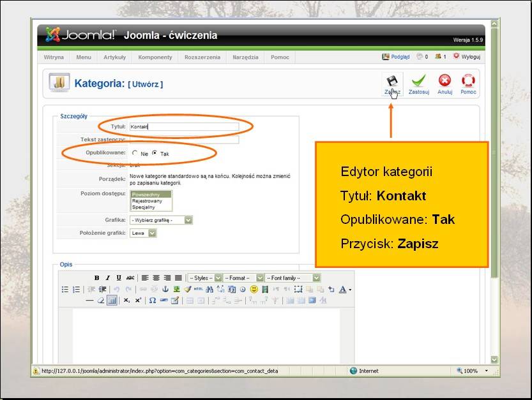Screen dimensions: 532x400
Task: Click the Joomla! logo
Action: 80,34
